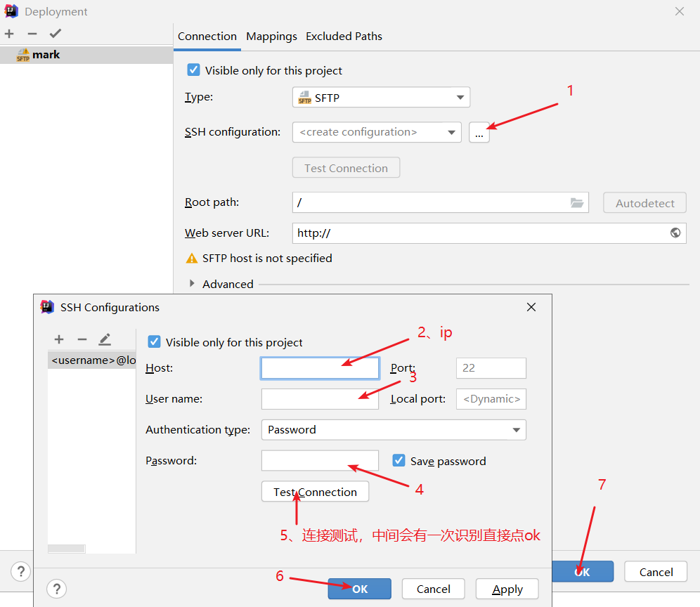Toggle Visible only for this project in SSH dialog
700x607 pixels.
[x=154, y=341]
